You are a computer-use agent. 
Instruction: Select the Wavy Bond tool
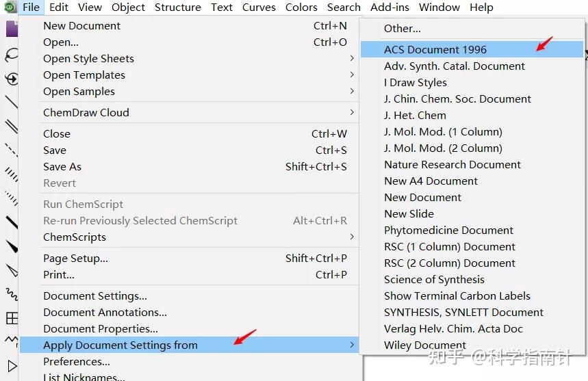click(x=11, y=294)
